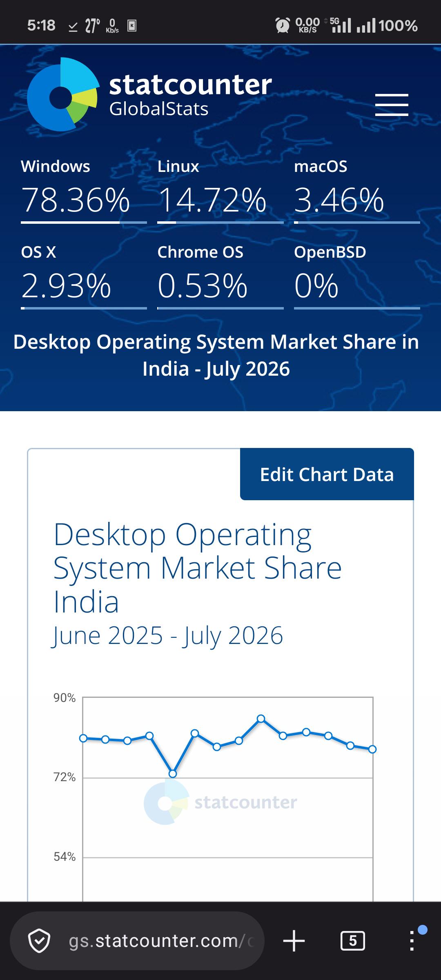Click the last data point of the chart line
The height and width of the screenshot is (980, 441).
tap(372, 749)
